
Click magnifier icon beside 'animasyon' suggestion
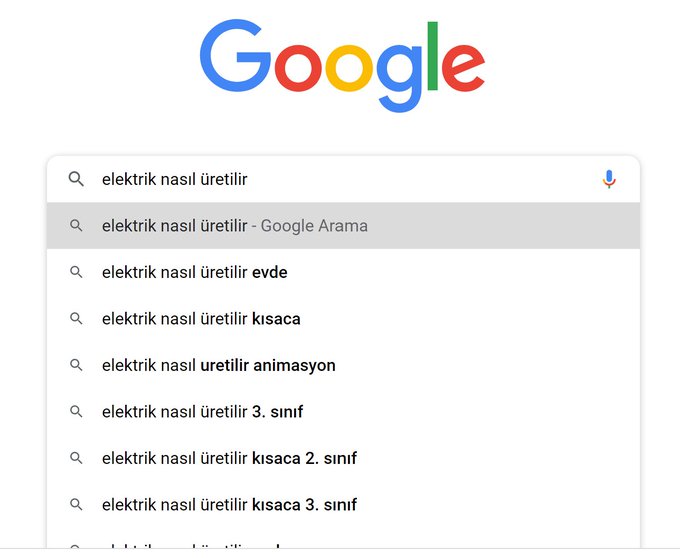76,365
